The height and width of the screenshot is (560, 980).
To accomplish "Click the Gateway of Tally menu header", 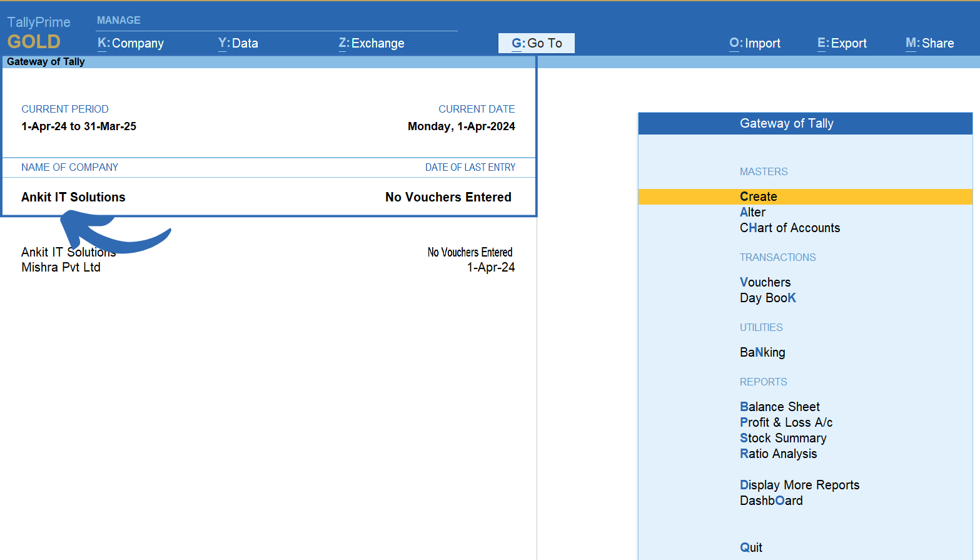I will click(x=806, y=123).
